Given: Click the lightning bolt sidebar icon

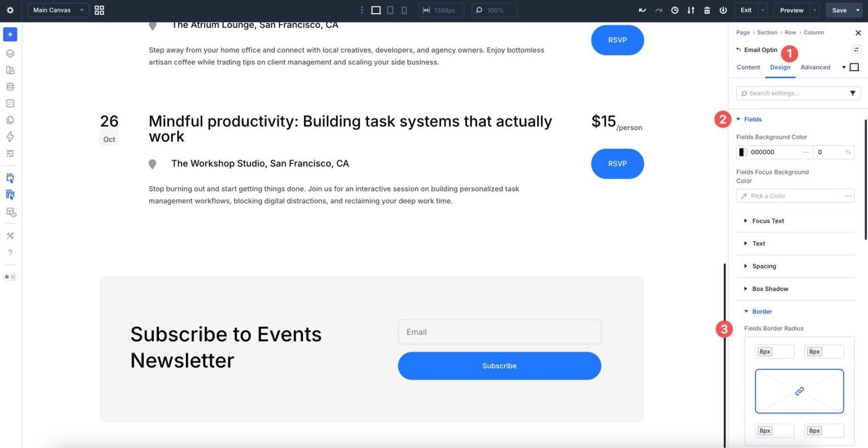Looking at the screenshot, I should coord(10,137).
